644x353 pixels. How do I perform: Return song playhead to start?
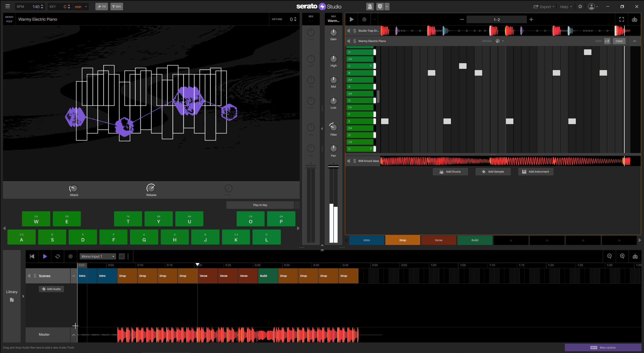pyautogui.click(x=32, y=256)
